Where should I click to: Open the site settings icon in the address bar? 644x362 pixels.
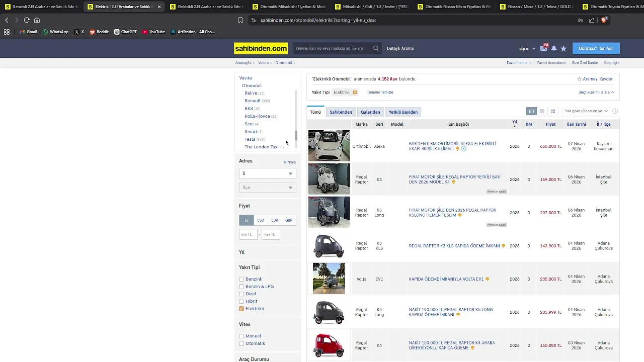254,20
